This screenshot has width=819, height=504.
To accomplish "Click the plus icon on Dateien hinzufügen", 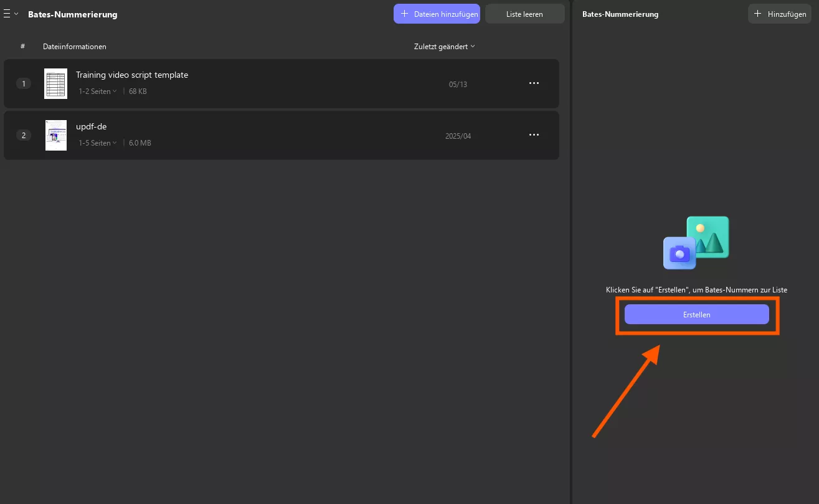I will (x=405, y=14).
